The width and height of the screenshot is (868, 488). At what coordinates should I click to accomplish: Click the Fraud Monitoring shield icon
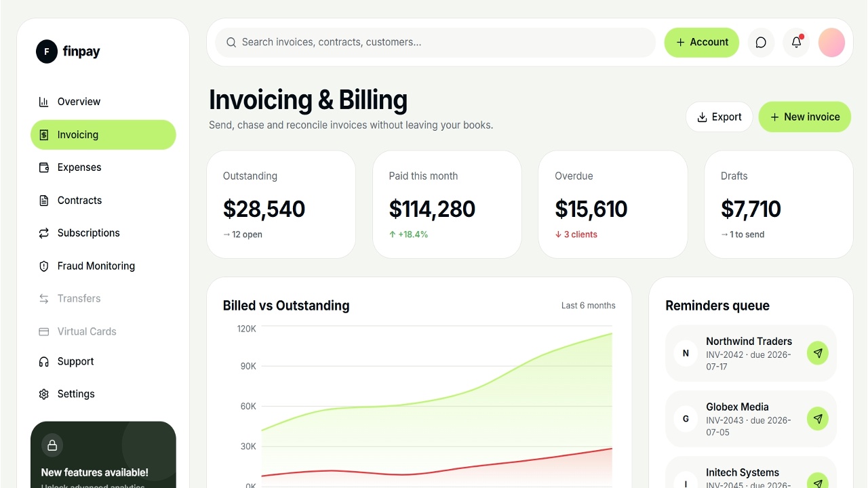[x=44, y=266]
